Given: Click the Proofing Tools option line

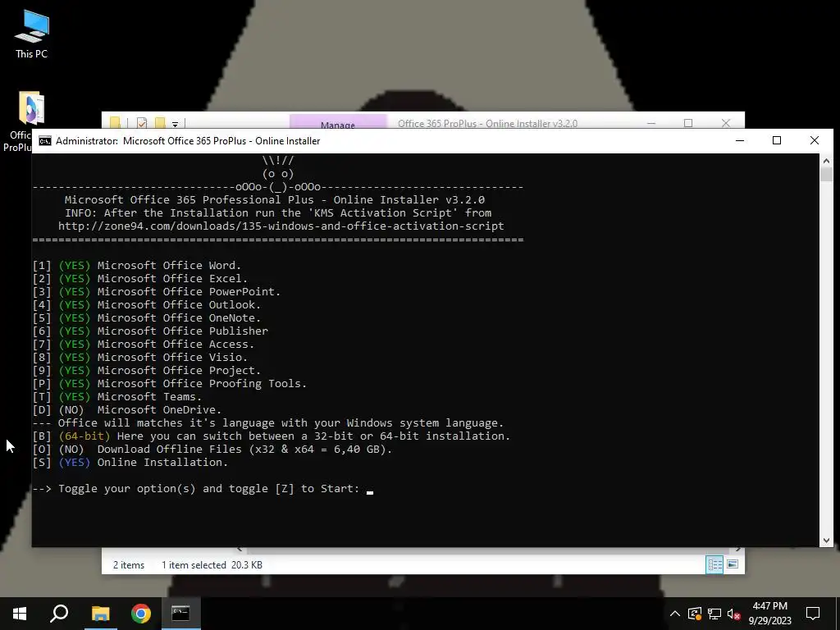Looking at the screenshot, I should pos(170,384).
